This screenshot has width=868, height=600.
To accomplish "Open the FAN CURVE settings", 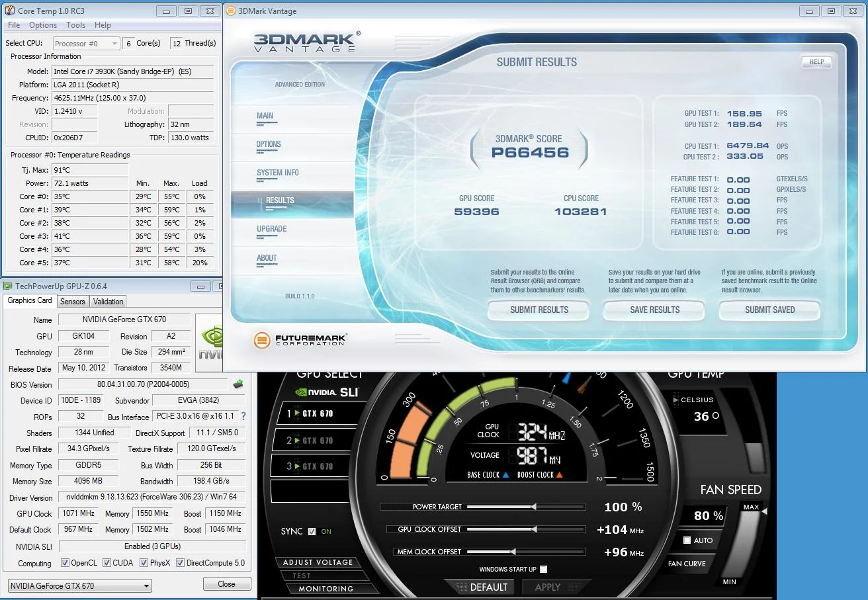I will [687, 564].
